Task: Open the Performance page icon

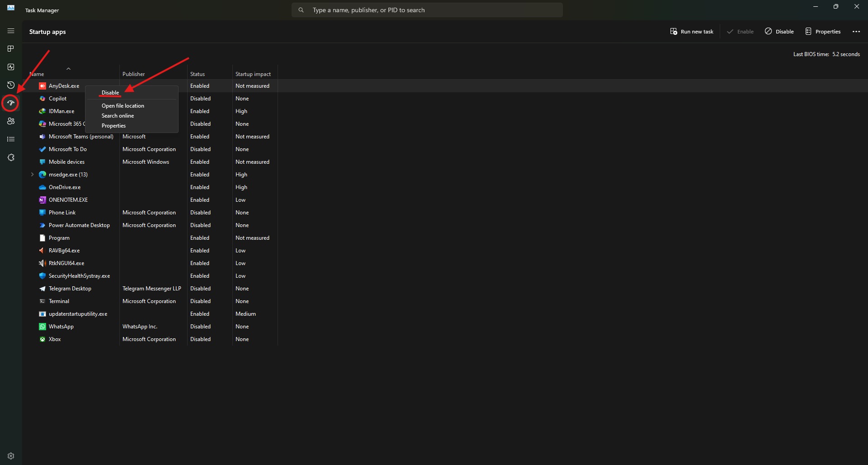Action: point(11,67)
